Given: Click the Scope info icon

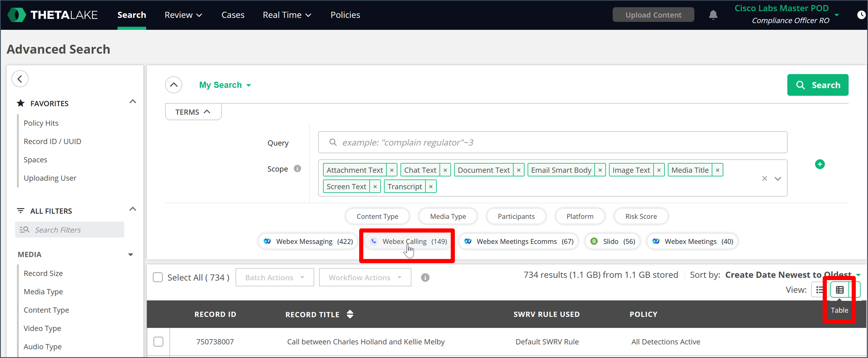Looking at the screenshot, I should tap(297, 168).
